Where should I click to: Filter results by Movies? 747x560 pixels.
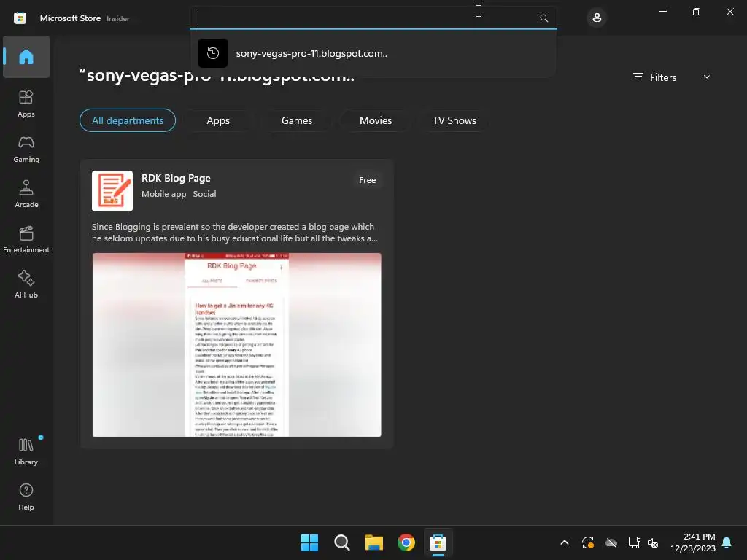pos(376,120)
